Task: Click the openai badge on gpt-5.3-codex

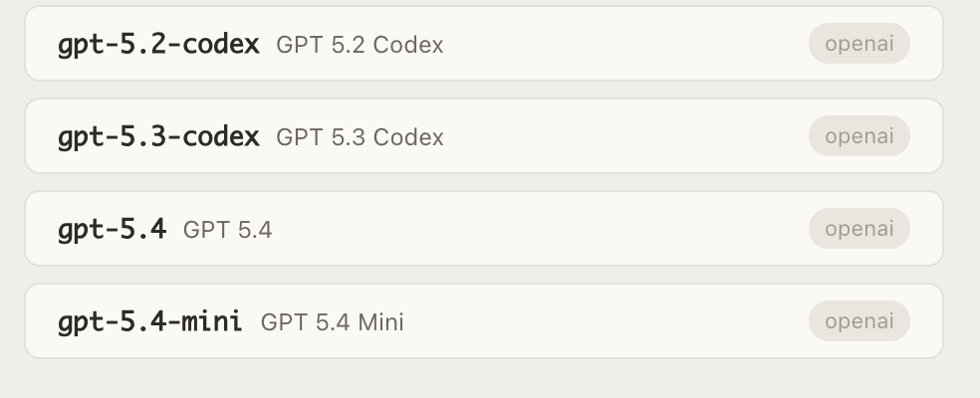Action: pos(859,135)
